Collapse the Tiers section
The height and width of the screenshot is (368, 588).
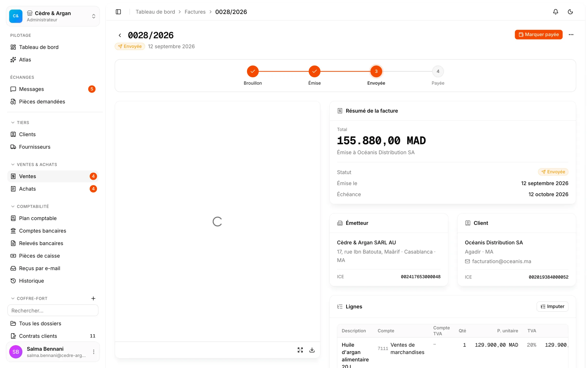coord(20,122)
